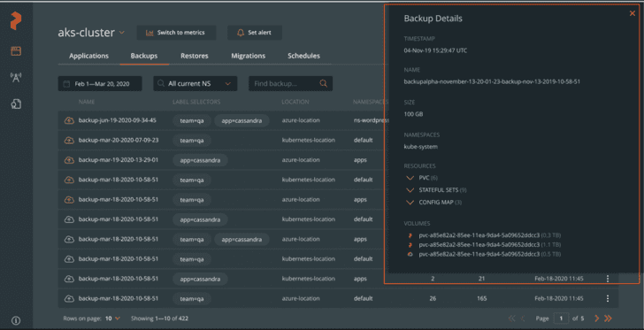The height and width of the screenshot is (330, 644).
Task: Click the Set alert button
Action: (255, 33)
